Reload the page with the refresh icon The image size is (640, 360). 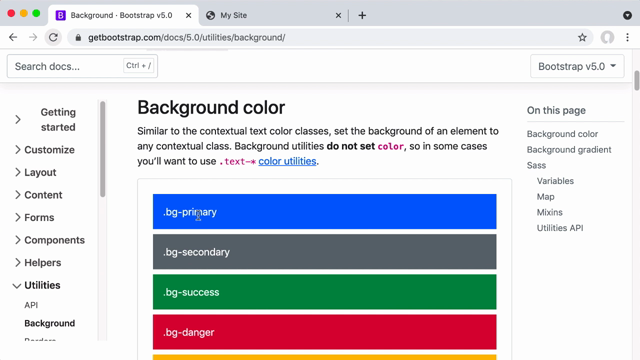click(x=53, y=38)
